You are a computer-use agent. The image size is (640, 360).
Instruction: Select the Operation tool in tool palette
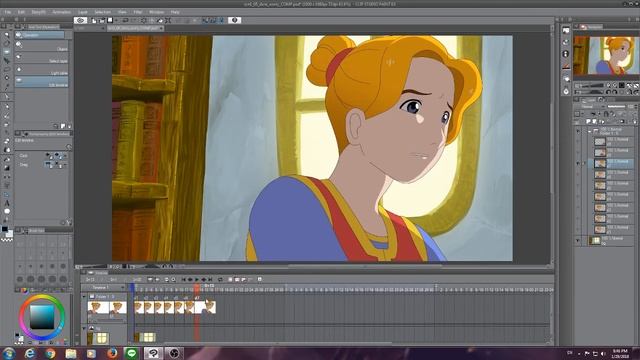coord(7,52)
